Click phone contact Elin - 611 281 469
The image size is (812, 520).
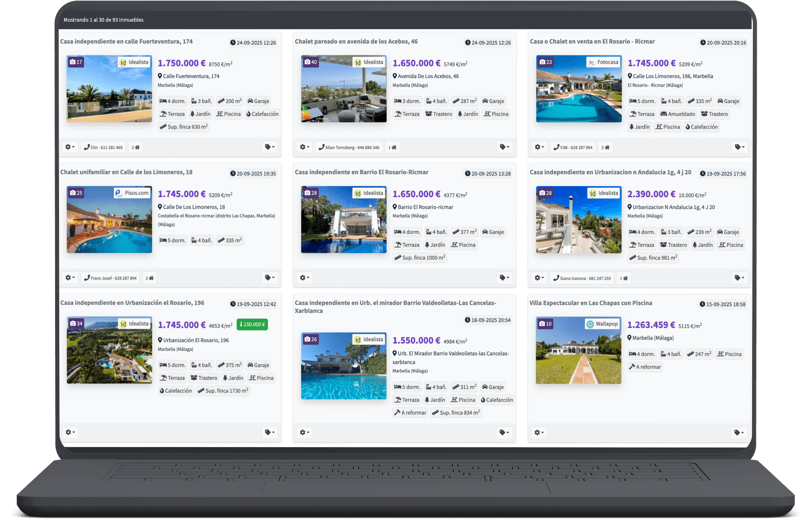[x=103, y=147]
